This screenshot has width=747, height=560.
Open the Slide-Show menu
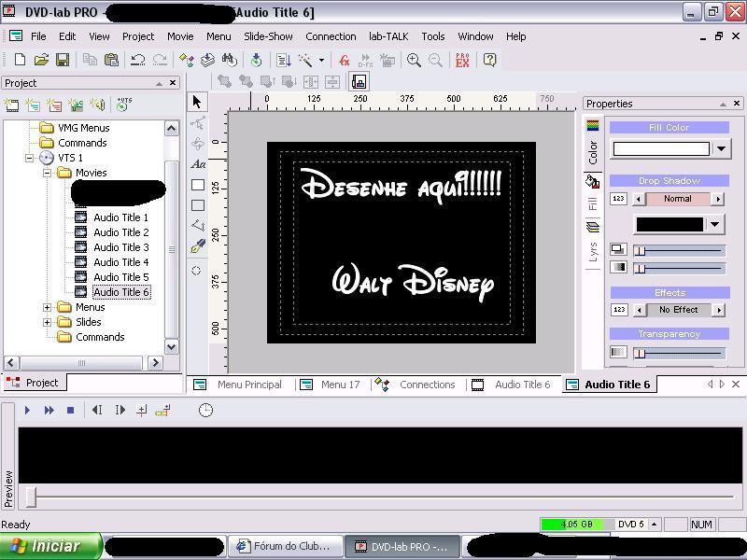click(x=268, y=36)
